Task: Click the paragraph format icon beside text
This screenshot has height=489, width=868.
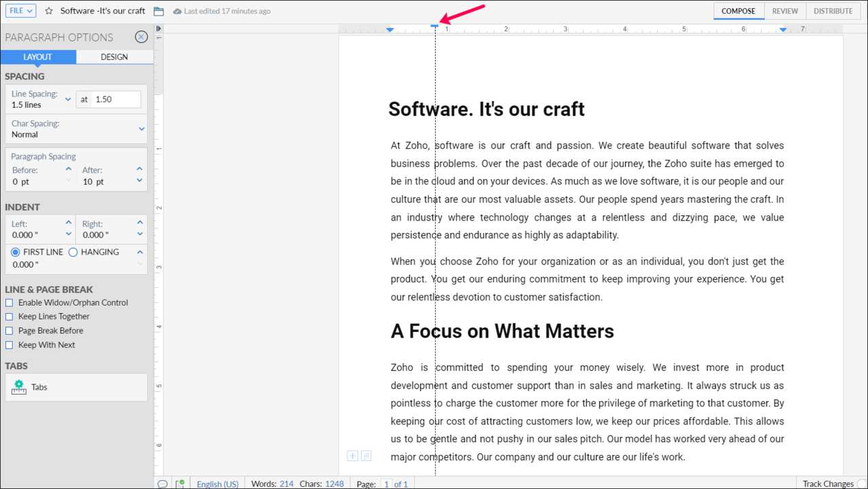Action: tap(366, 456)
